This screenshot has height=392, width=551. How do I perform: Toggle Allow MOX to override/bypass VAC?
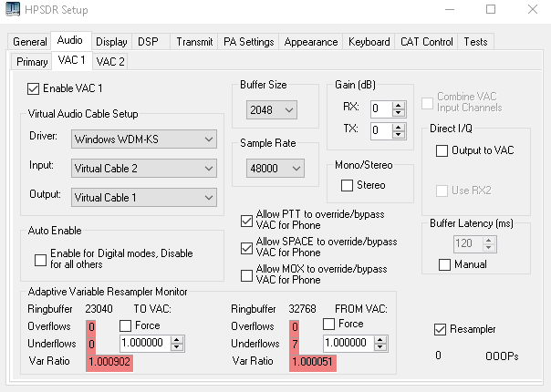point(247,274)
